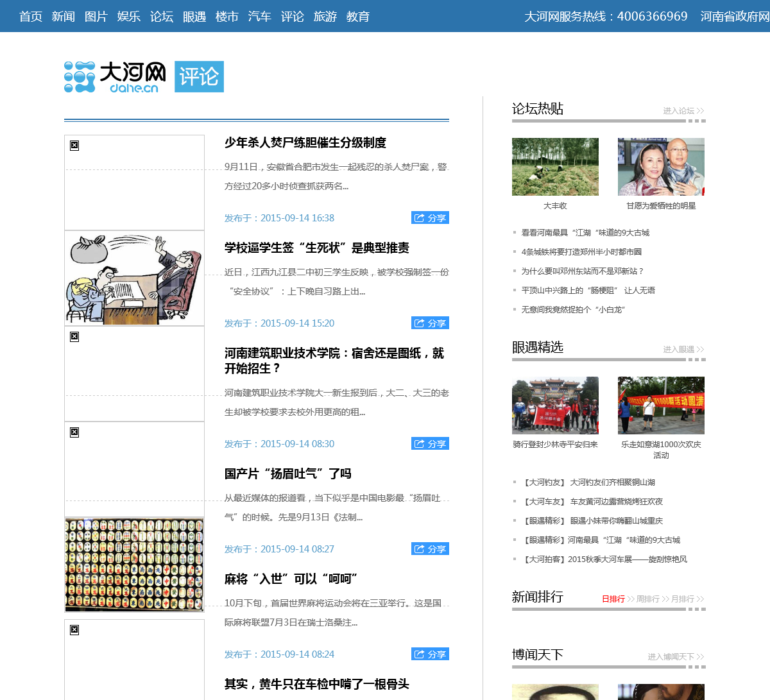Open the 甘愿为爱牺牲的明星 photo
Image resolution: width=770 pixels, height=700 pixels.
(661, 167)
